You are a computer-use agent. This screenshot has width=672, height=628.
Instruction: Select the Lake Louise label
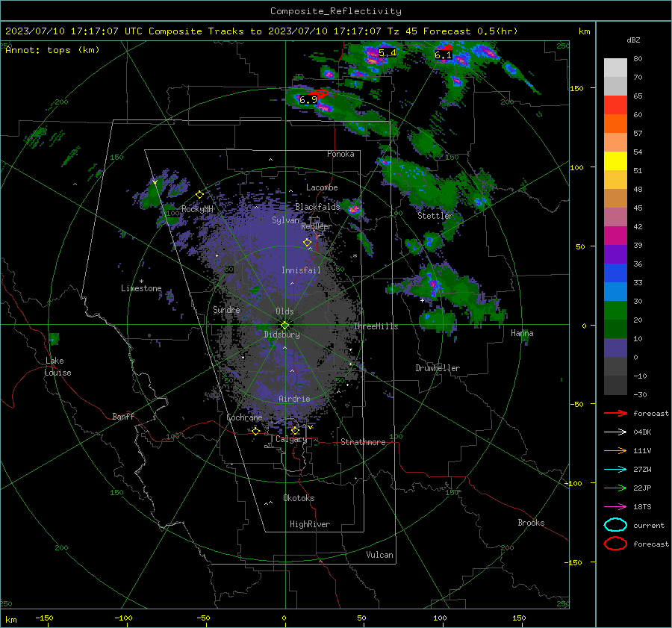57,367
